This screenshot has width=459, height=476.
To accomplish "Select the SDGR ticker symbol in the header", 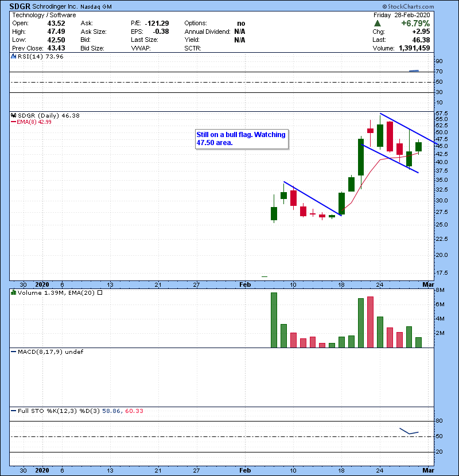I will point(20,6).
